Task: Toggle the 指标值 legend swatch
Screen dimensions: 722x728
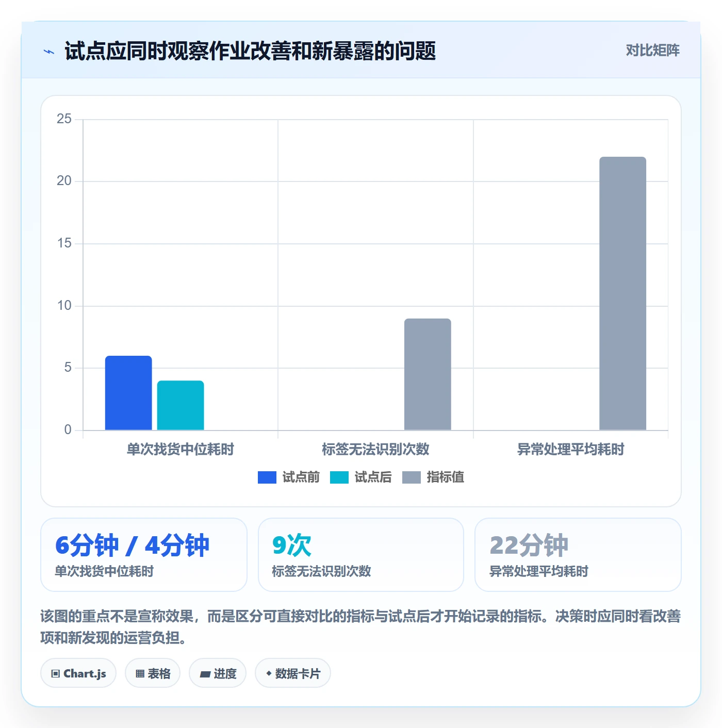Action: pyautogui.click(x=412, y=477)
